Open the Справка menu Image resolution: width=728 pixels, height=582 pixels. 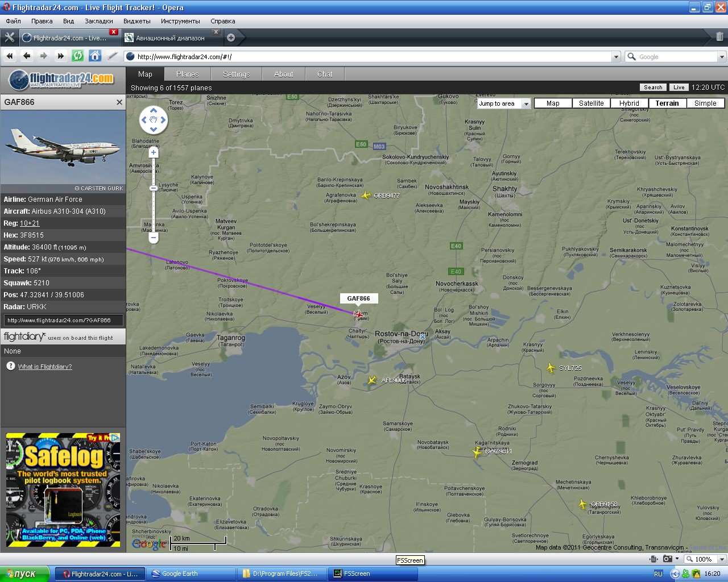223,21
